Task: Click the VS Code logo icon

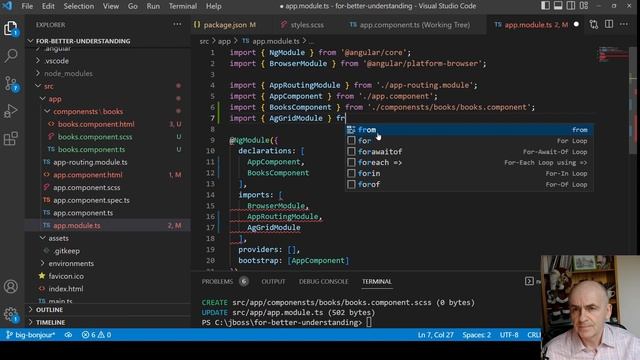Action: pos(7,6)
